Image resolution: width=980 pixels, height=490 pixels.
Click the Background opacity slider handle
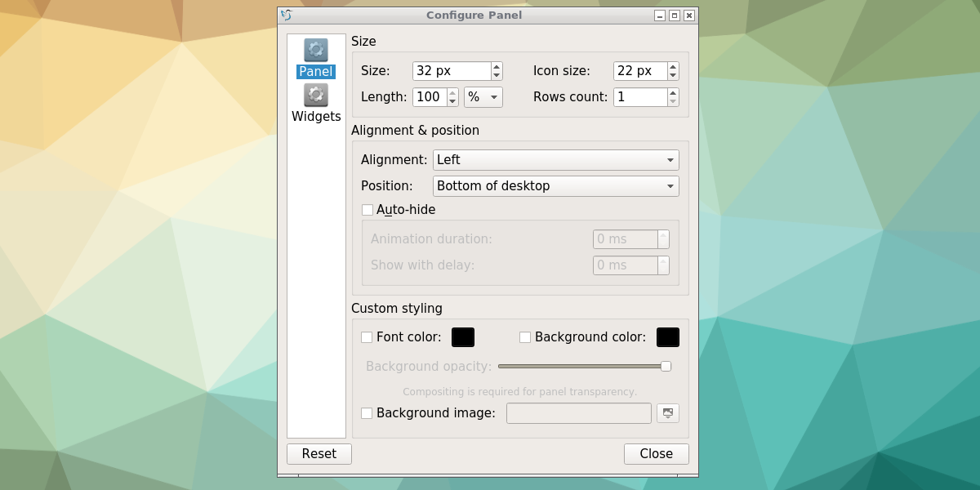[666, 367]
